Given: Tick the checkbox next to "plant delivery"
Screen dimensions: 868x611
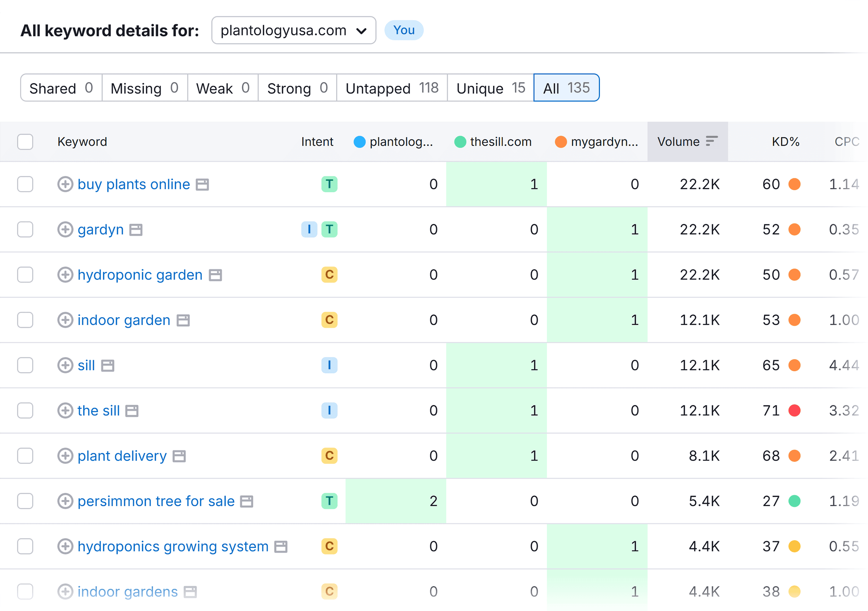Looking at the screenshot, I should (25, 456).
